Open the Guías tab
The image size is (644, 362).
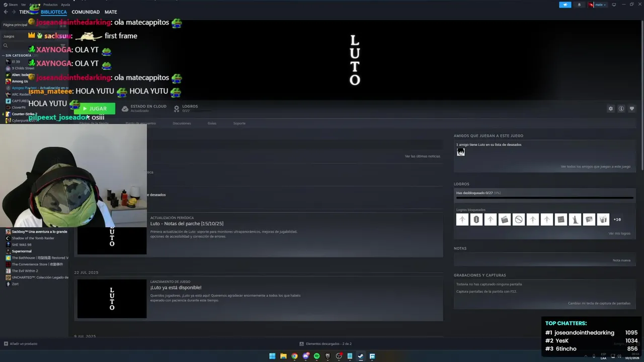(212, 123)
